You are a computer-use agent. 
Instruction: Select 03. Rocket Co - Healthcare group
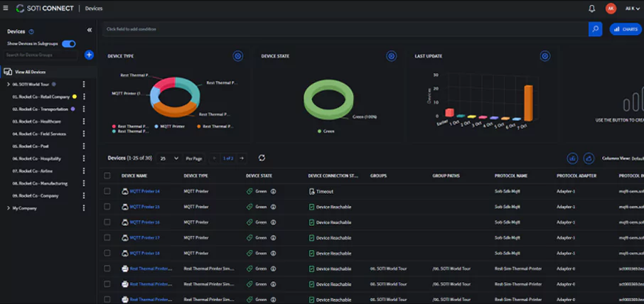pyautogui.click(x=36, y=121)
